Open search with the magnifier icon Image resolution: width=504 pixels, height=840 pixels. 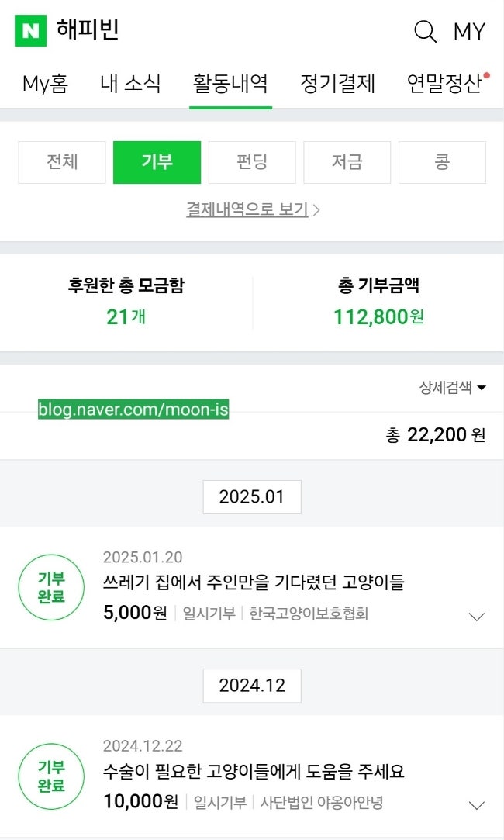pos(426,31)
